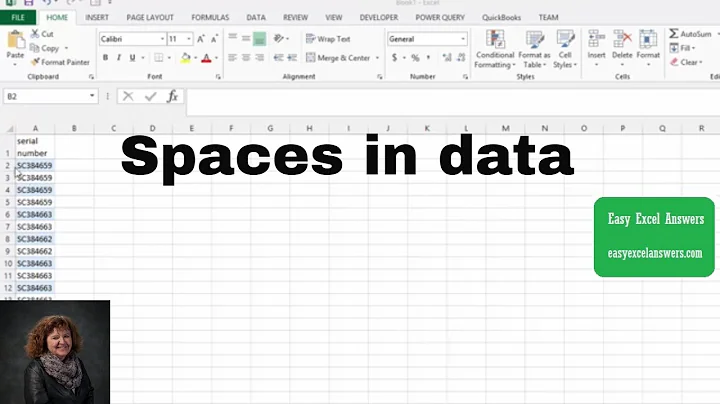The width and height of the screenshot is (720, 404).
Task: Click the Format Painter brush
Action: pos(35,62)
